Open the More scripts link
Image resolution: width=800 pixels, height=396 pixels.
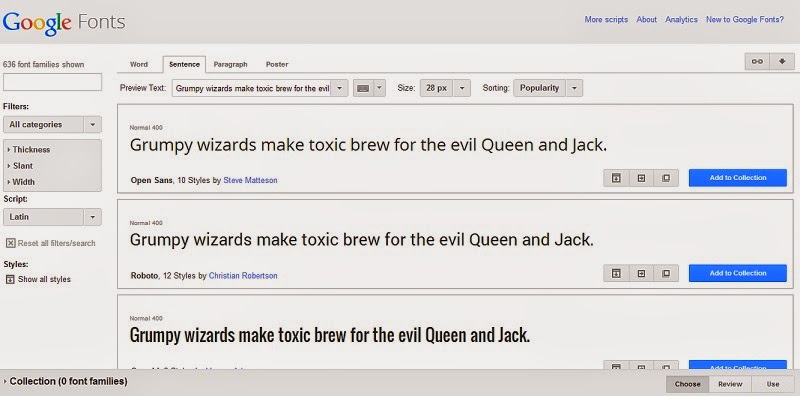[x=606, y=19]
